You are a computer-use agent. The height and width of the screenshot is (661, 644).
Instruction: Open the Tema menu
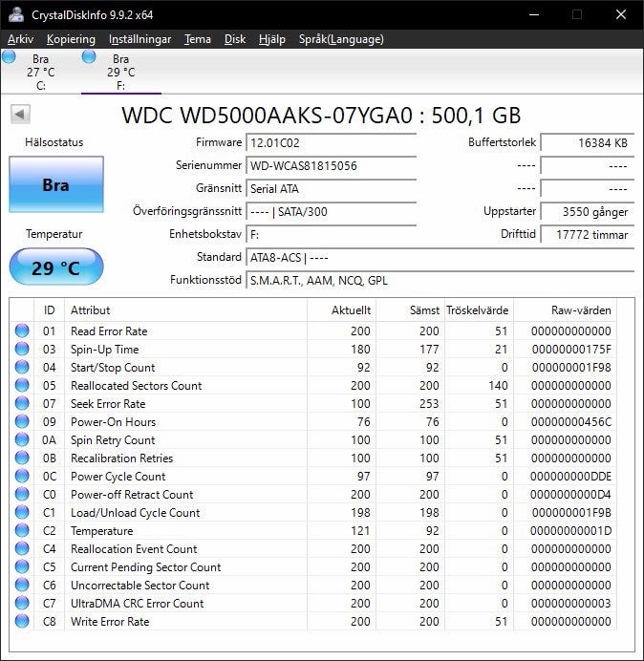click(x=198, y=39)
